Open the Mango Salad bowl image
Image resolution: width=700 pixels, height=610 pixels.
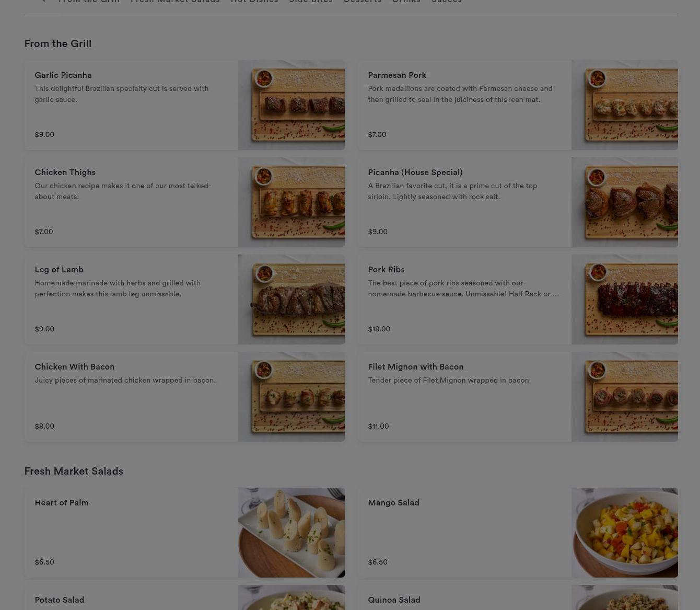coord(625,533)
